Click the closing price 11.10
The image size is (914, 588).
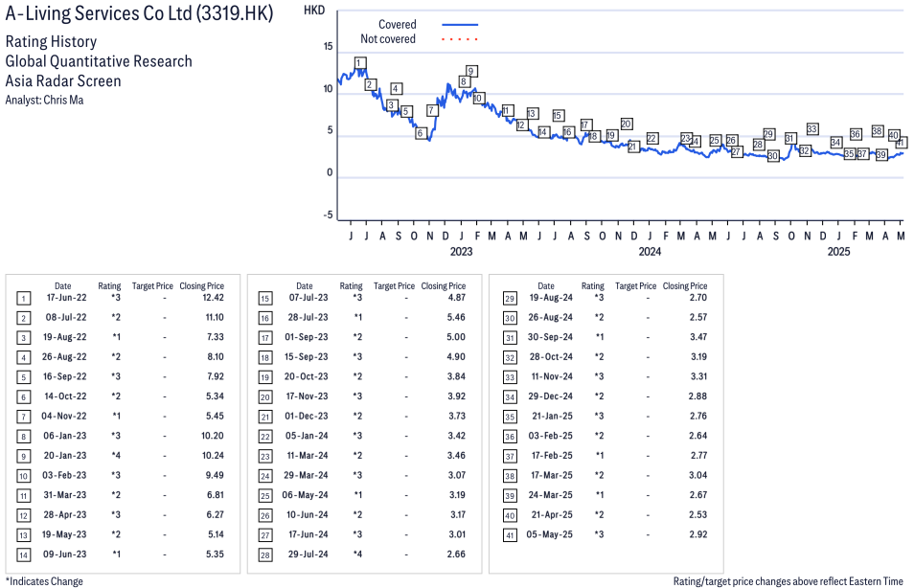pos(215,317)
